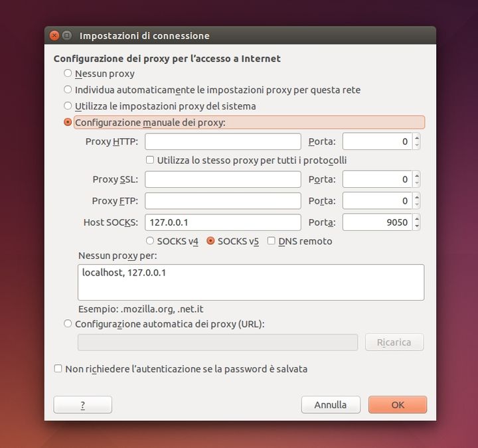
Task: Enable the DNS remoto checkbox
Action: (x=271, y=241)
